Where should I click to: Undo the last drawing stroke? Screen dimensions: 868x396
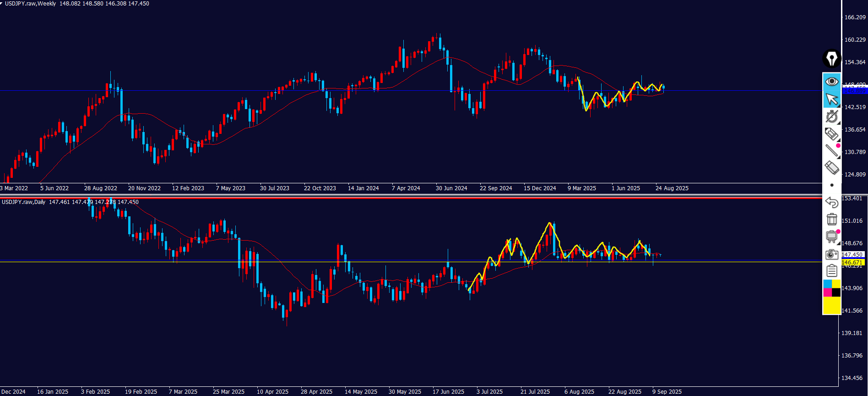[831, 202]
